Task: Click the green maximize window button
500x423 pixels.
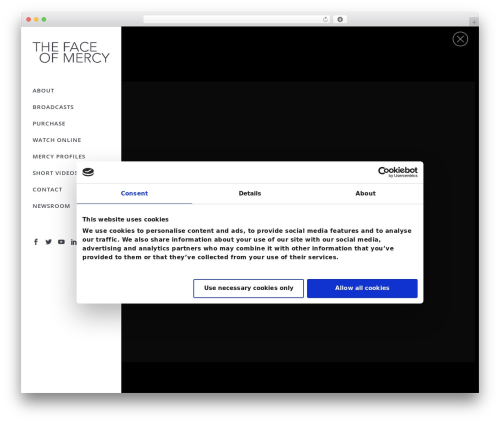Action: coord(44,19)
